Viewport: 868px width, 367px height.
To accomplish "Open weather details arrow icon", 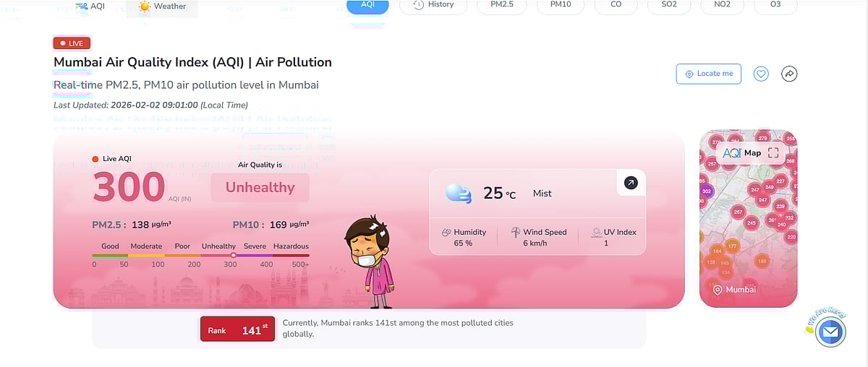I will pyautogui.click(x=631, y=183).
